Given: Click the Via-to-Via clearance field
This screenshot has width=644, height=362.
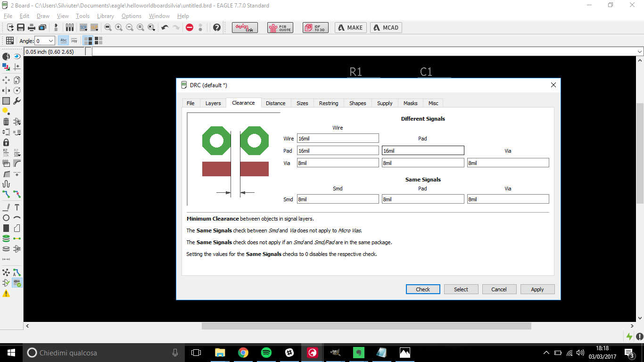Looking at the screenshot, I should point(508,163).
